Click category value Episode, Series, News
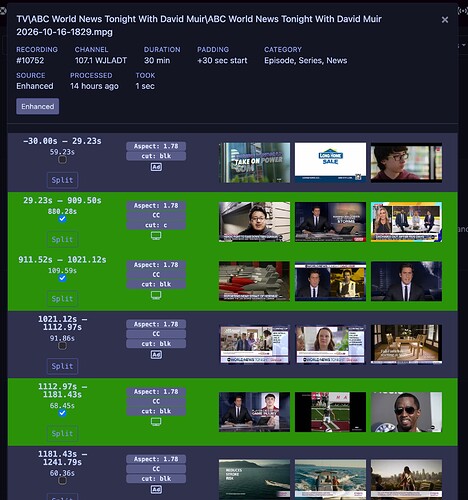This screenshot has height=500, width=468. pos(306,61)
